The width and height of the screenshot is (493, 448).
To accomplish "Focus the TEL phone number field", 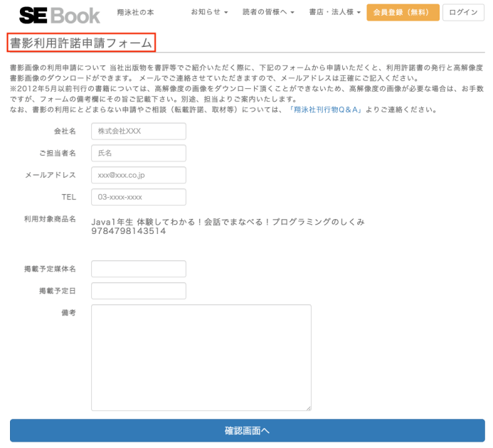I will (139, 197).
